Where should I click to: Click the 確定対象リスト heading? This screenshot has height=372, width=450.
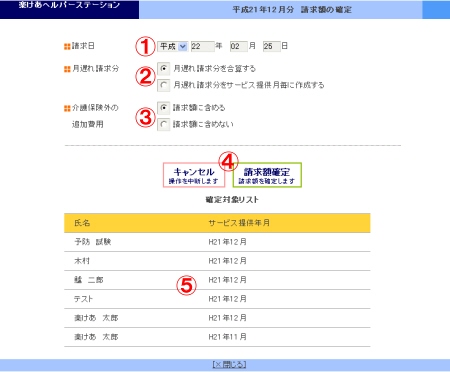(232, 200)
